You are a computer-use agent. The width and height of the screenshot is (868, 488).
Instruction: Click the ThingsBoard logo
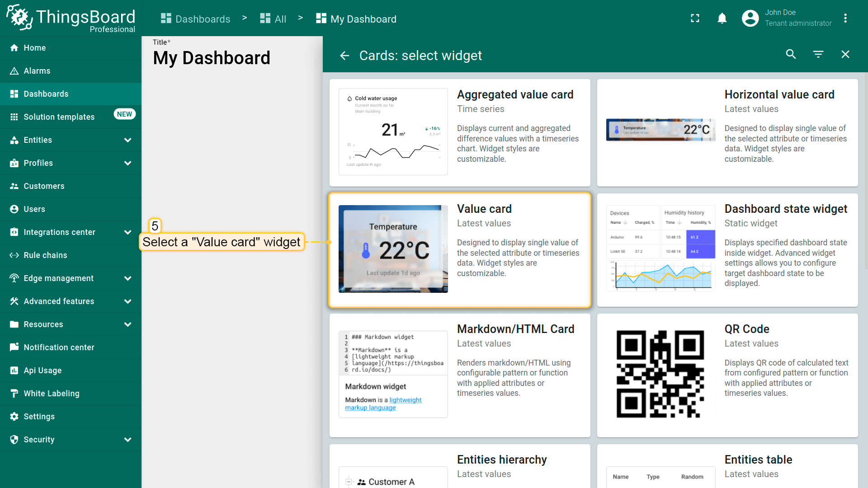point(71,18)
